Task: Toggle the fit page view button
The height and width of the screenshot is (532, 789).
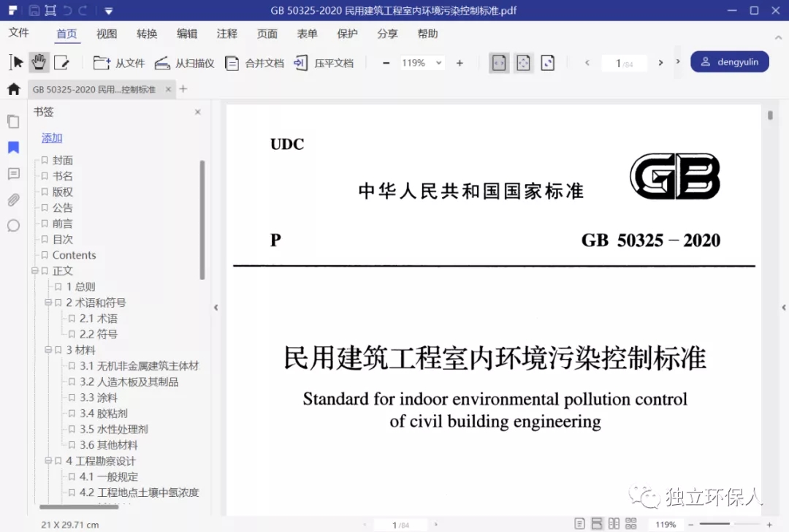Action: pyautogui.click(x=523, y=63)
